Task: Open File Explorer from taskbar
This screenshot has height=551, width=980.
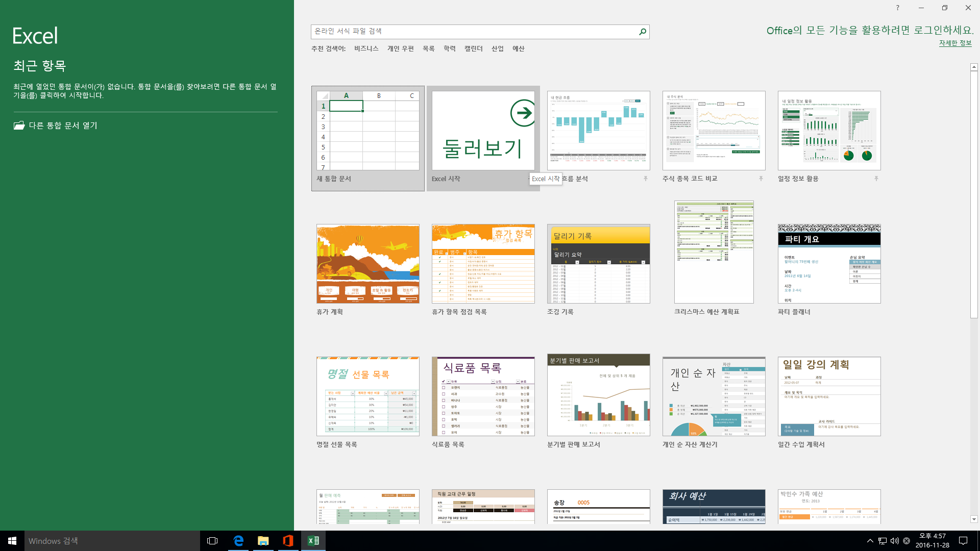Action: pyautogui.click(x=263, y=541)
